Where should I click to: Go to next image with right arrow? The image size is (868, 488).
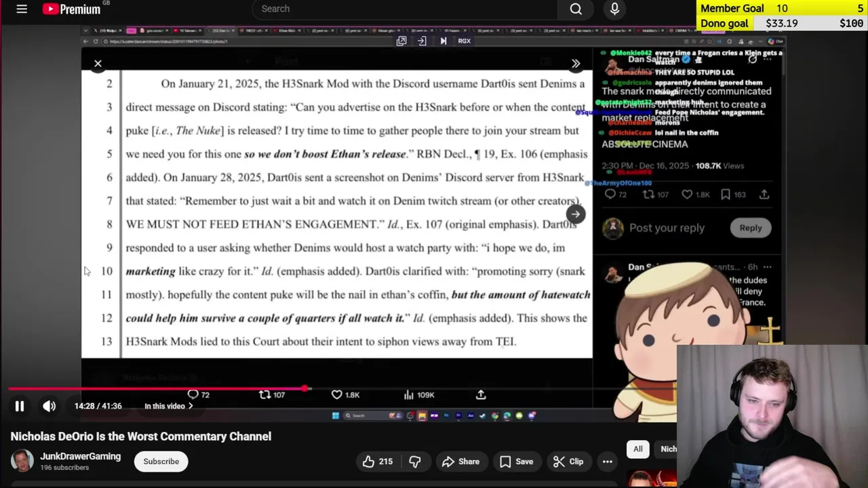pos(575,214)
